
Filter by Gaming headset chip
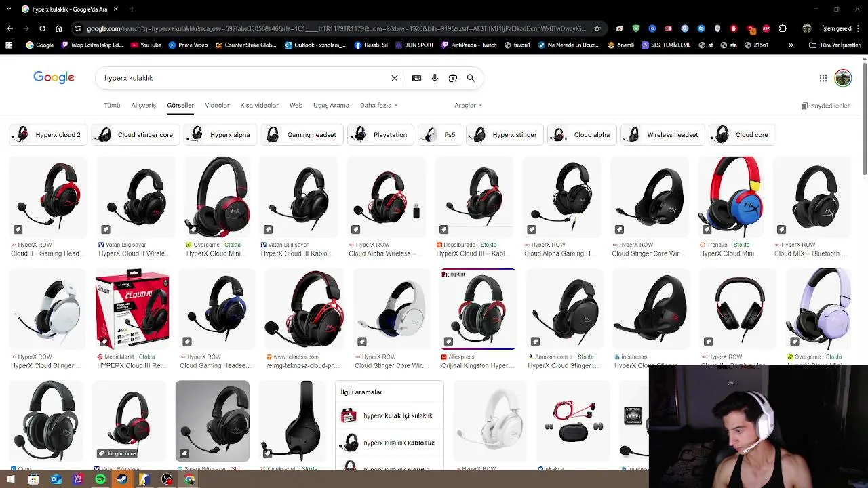[302, 135]
